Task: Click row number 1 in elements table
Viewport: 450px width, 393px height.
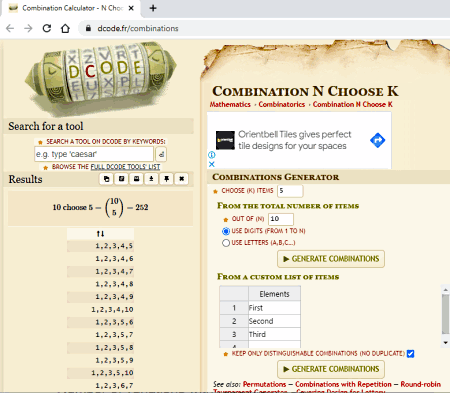Action: tap(234, 308)
